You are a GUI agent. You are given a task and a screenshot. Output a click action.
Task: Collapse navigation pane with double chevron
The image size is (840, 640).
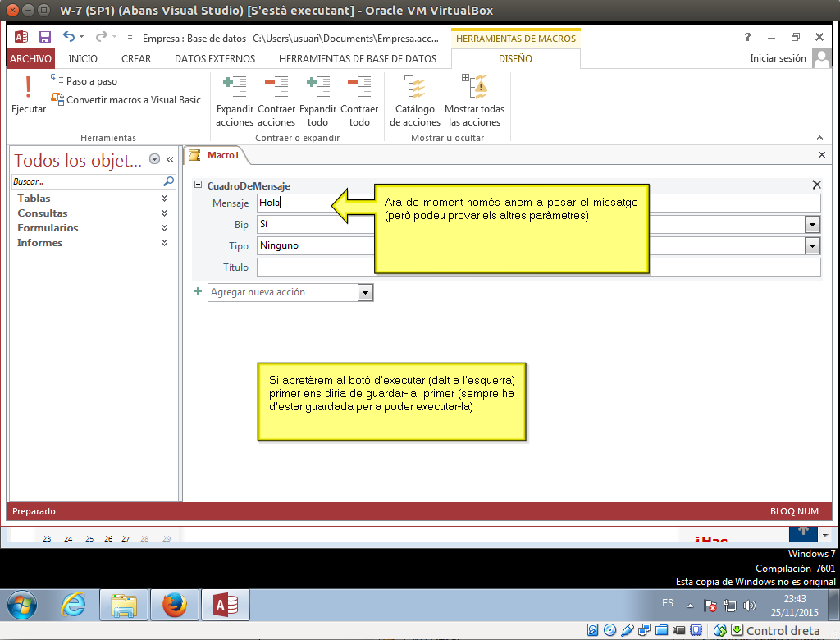170,159
